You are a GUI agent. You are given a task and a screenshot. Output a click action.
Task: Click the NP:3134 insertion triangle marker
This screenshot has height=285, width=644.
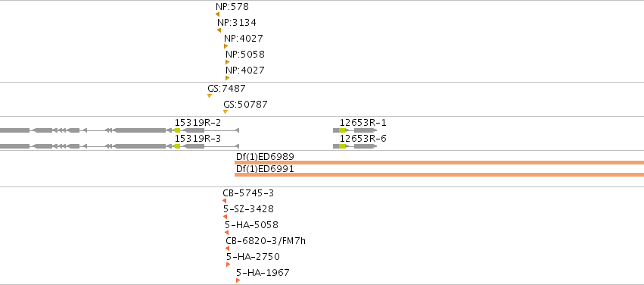219,30
